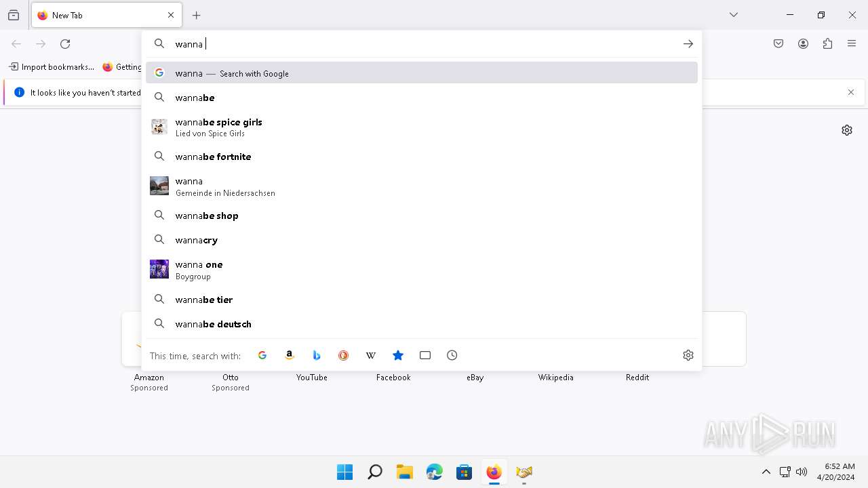
Task: Open File Explorer from taskbar
Action: [404, 472]
